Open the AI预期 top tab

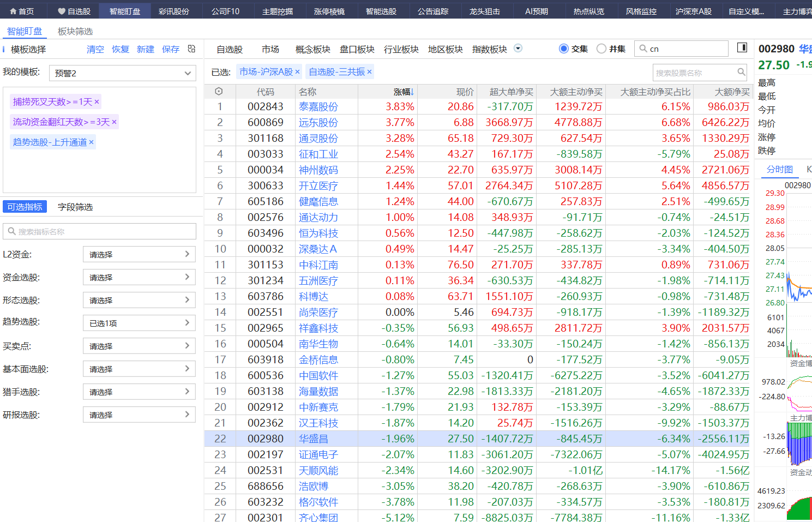click(x=537, y=11)
